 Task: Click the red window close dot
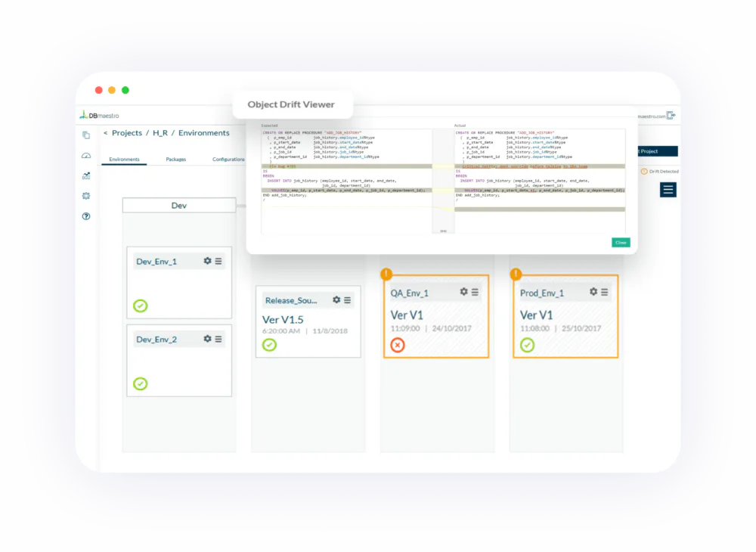coord(99,90)
